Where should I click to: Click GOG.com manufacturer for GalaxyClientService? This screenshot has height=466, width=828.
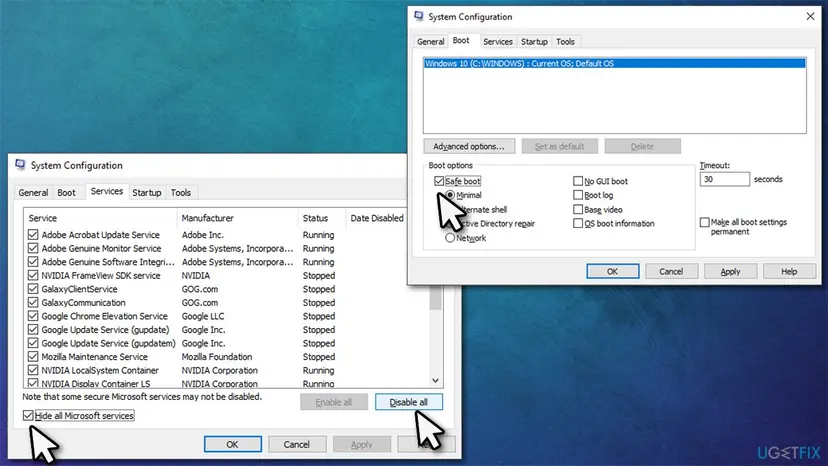tap(200, 289)
